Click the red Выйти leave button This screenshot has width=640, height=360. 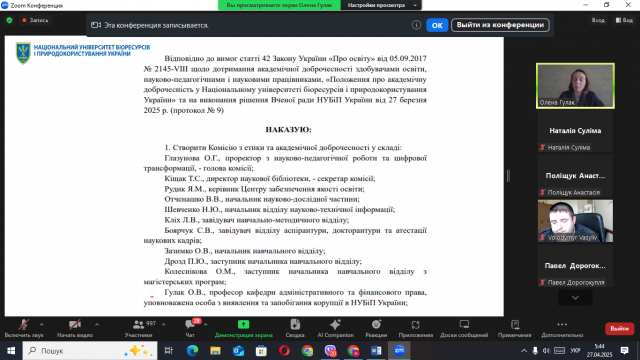point(619,328)
